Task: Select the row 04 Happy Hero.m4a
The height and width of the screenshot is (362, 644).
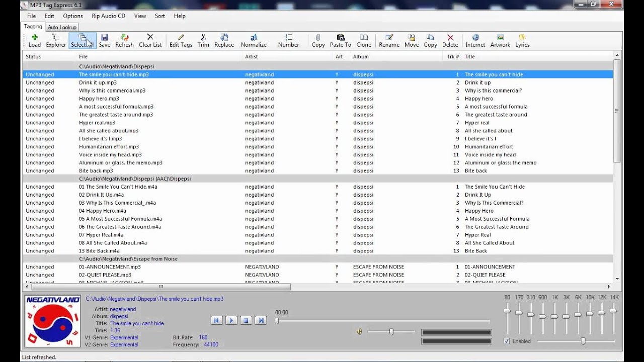Action: point(318,211)
